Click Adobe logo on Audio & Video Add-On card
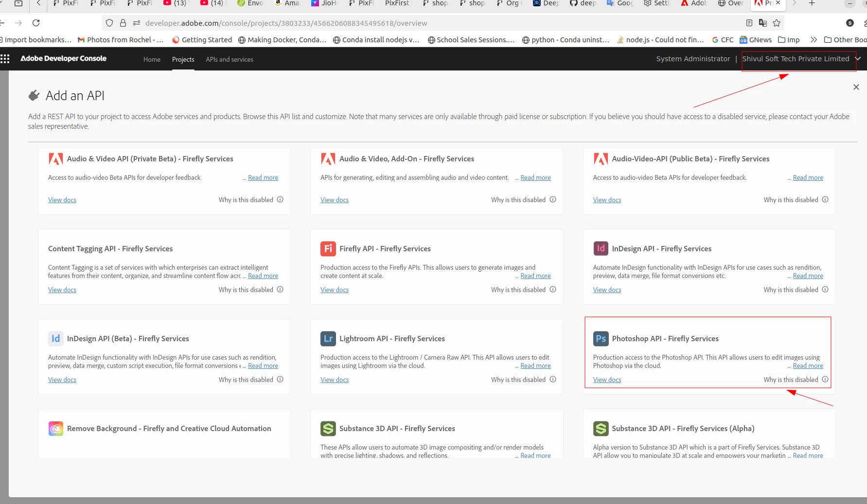867x504 pixels. pos(328,158)
